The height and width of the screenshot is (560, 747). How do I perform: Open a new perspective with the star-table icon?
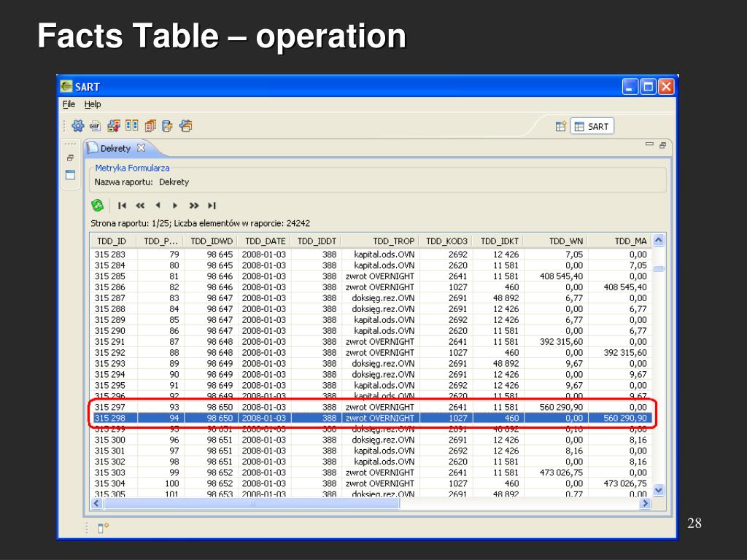click(x=561, y=126)
